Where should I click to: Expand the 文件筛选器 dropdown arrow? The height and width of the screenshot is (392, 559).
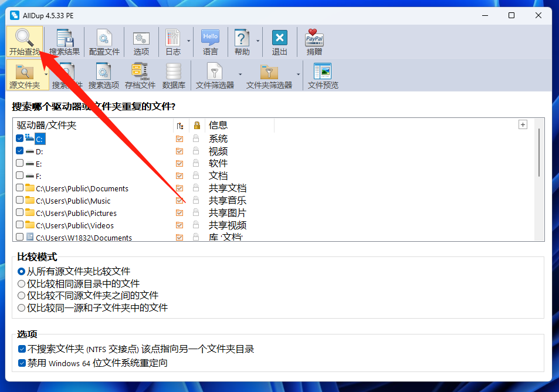(240, 74)
